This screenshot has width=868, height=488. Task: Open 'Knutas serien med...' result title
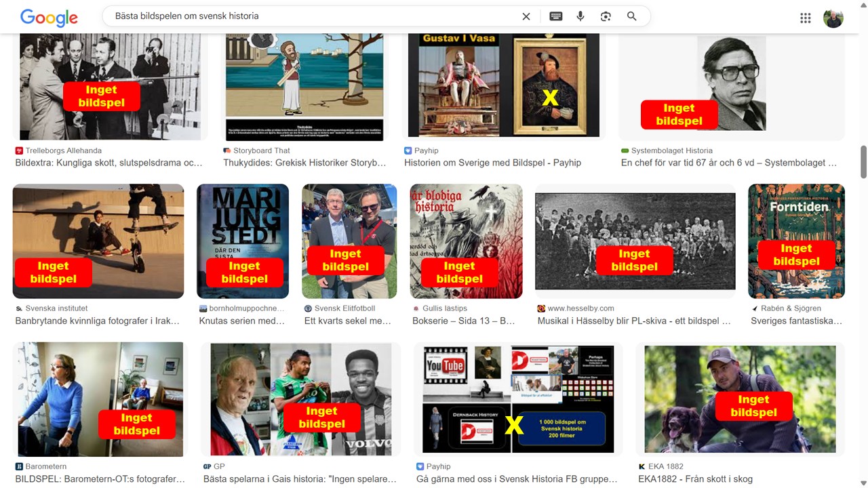pos(242,321)
